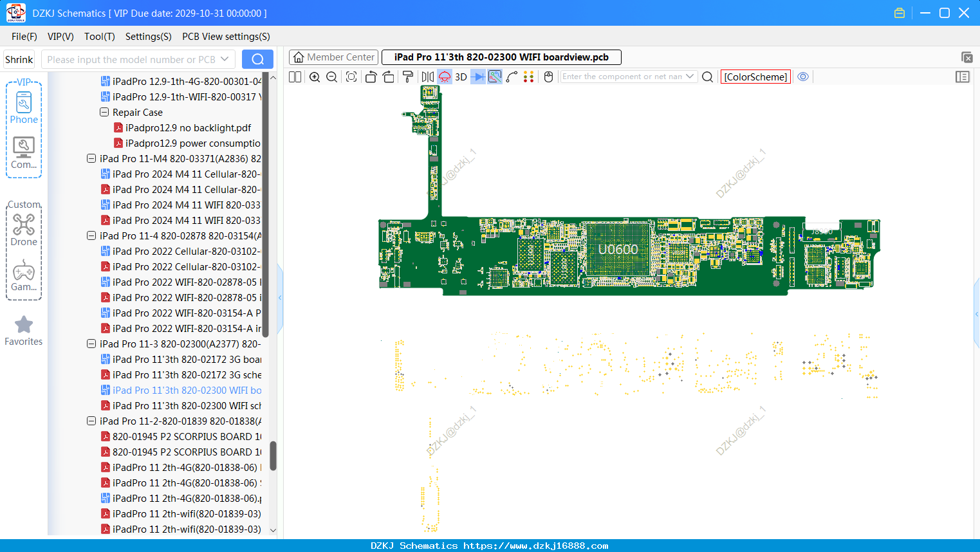The width and height of the screenshot is (980, 552).
Task: Select the Drone category icon
Action: coord(24,230)
